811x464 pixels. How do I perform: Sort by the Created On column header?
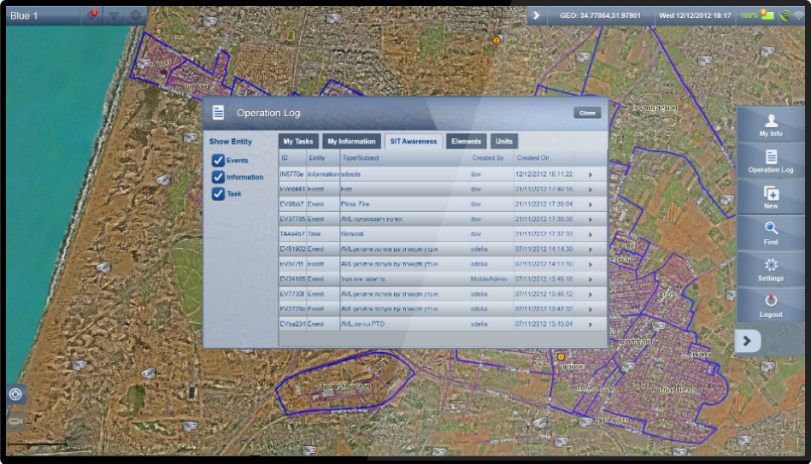pos(533,158)
